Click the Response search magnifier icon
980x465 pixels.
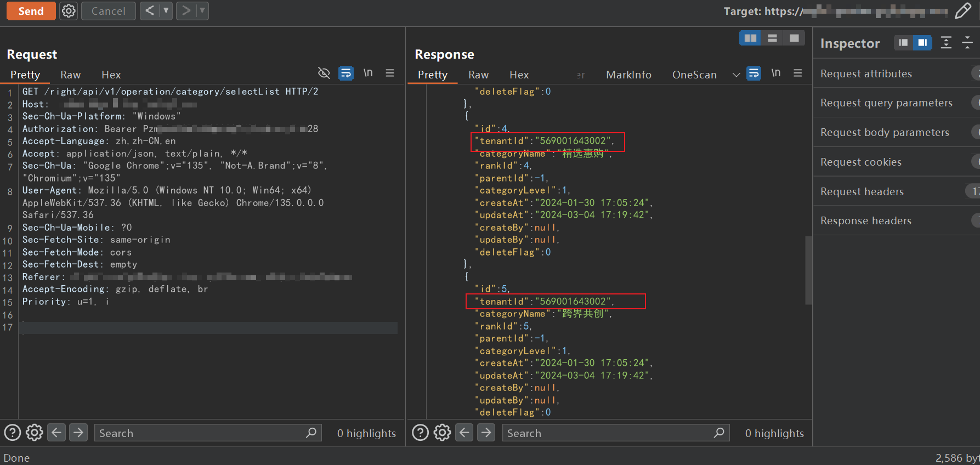click(719, 433)
